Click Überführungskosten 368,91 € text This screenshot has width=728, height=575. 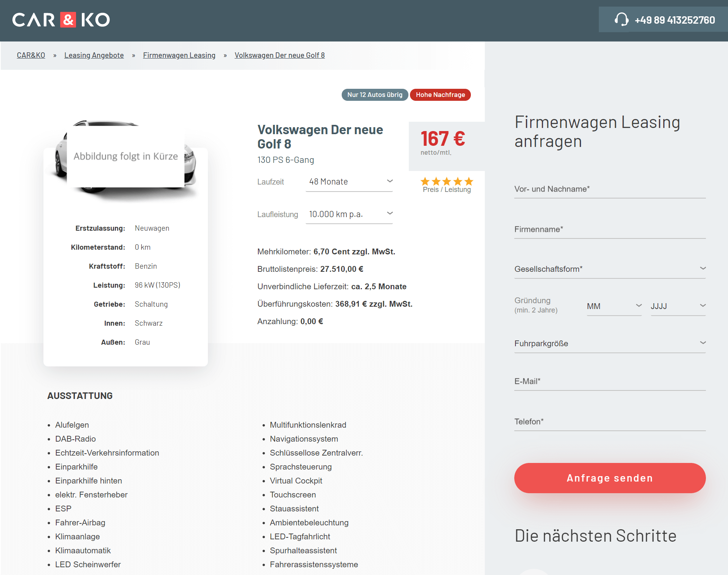point(335,304)
